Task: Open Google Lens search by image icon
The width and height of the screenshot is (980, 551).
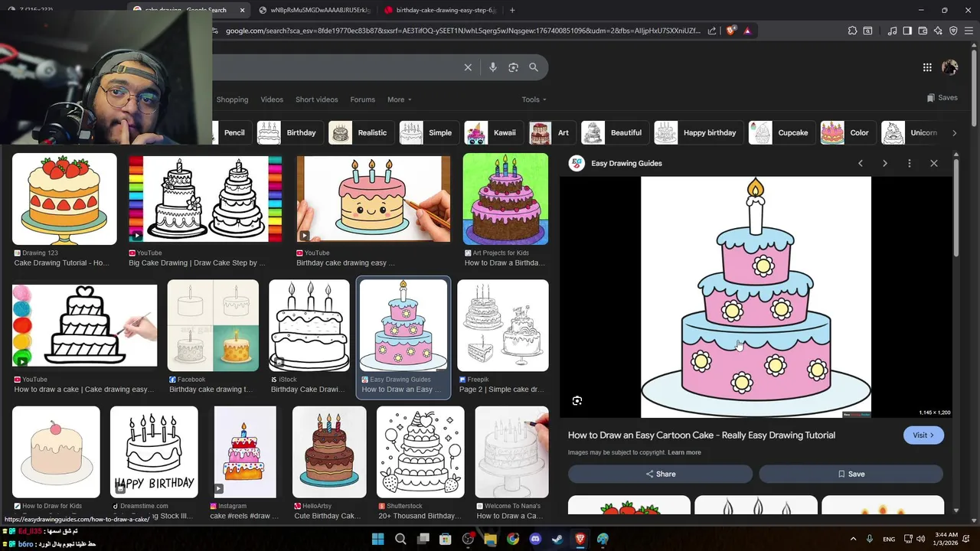Action: click(x=513, y=67)
